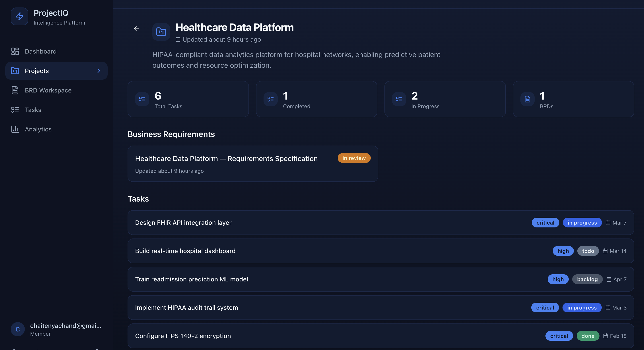
Task: Click the Total Tasks checklist icon
Action: coord(142,99)
